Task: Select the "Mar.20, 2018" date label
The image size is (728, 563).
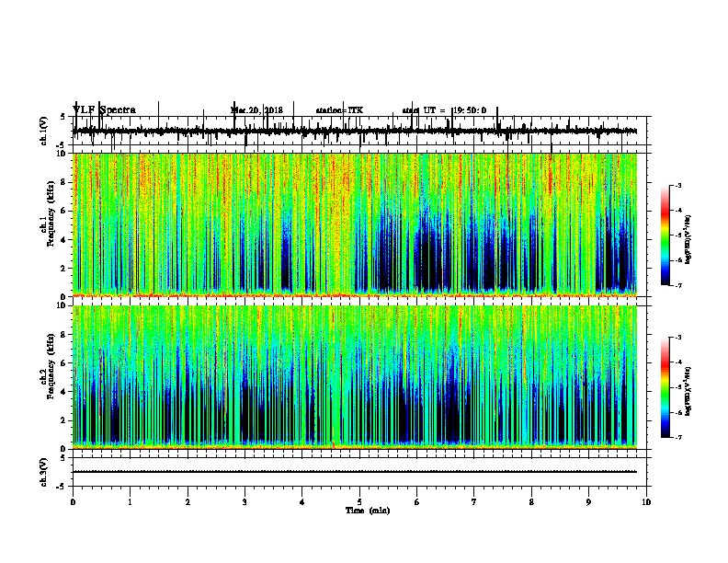Action: (x=256, y=110)
